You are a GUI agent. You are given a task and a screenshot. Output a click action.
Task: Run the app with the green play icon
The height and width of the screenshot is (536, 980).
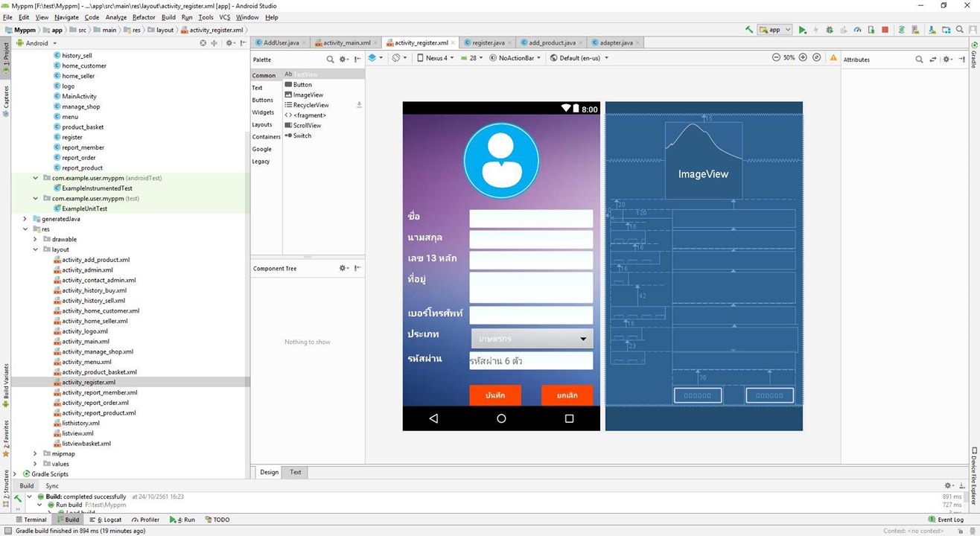pos(802,30)
